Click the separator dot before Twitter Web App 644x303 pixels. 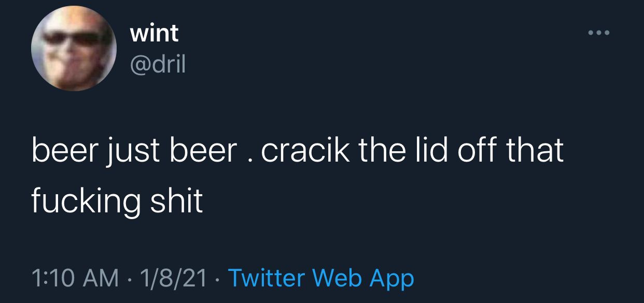[x=218, y=278]
